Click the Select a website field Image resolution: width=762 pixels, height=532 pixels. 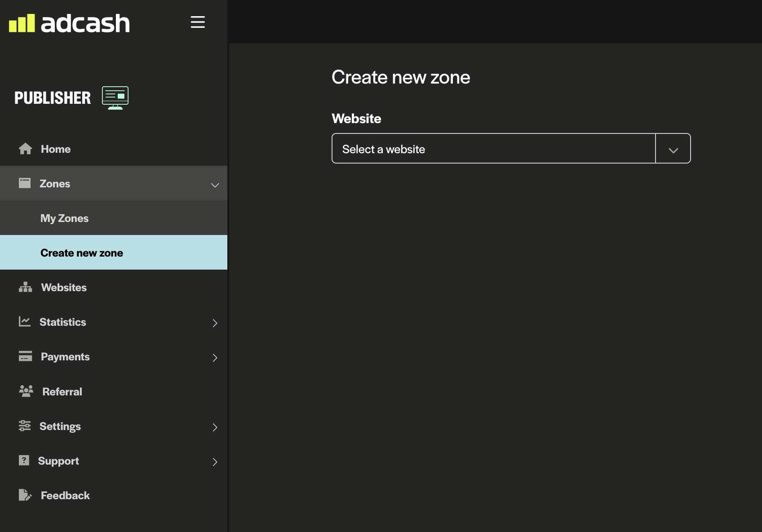coord(493,149)
